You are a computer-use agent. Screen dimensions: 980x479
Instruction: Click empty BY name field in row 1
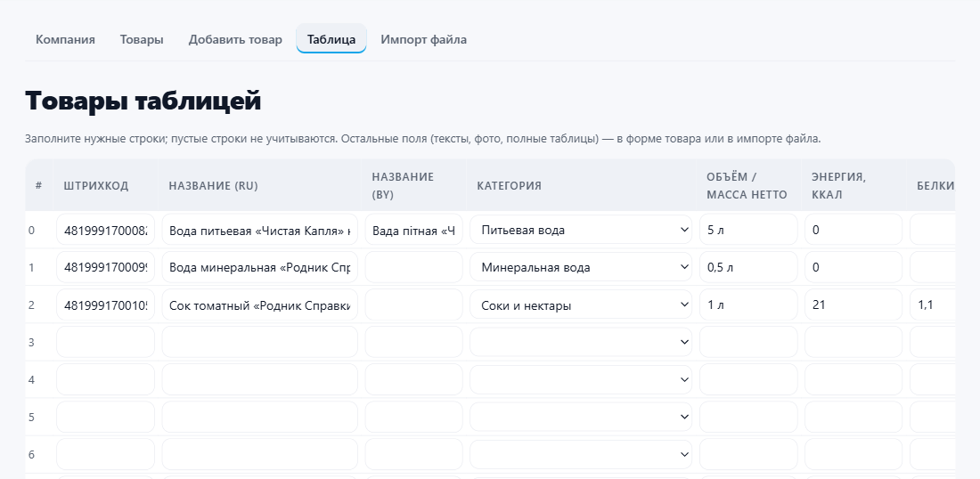click(x=413, y=267)
